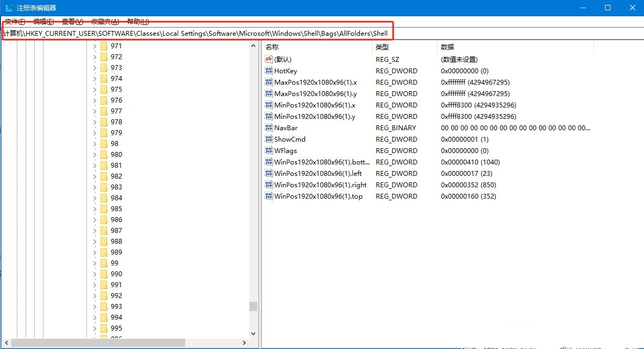
Task: Click the DWORD icon beside ShowCmd
Action: [269, 139]
